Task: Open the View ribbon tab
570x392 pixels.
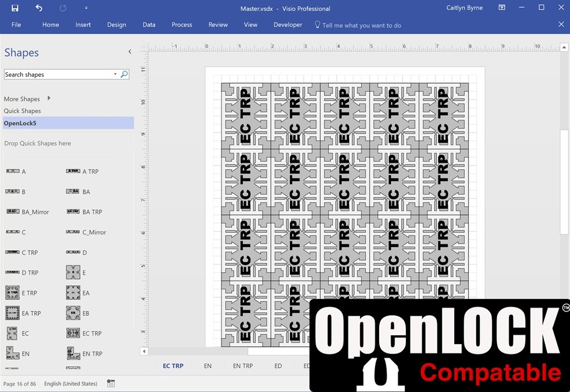Action: tap(250, 24)
